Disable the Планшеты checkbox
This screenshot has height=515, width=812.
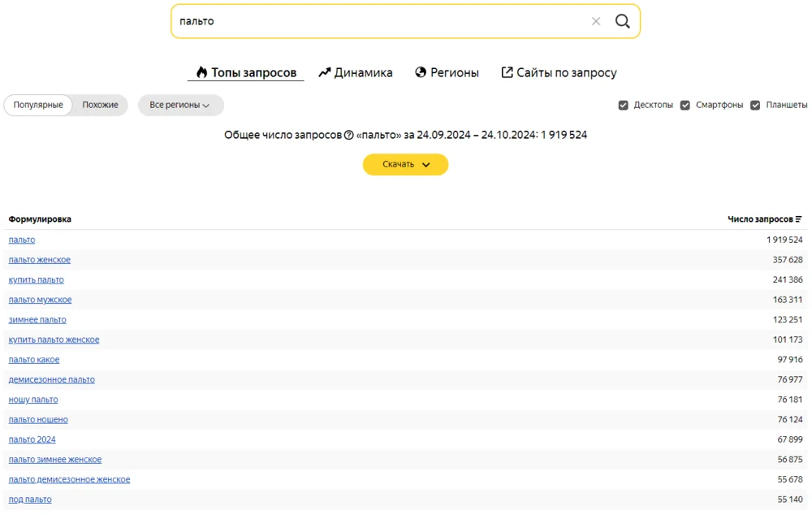click(x=755, y=106)
